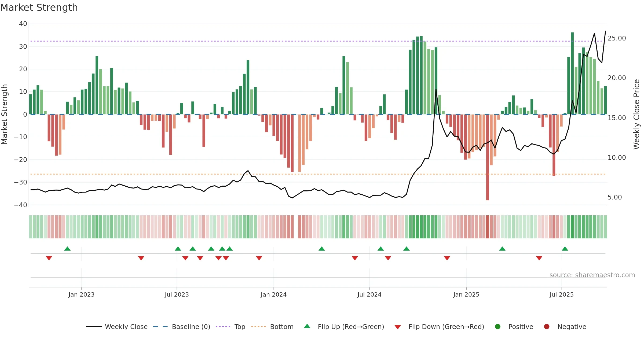Click the 5.00 price axis label

point(615,197)
